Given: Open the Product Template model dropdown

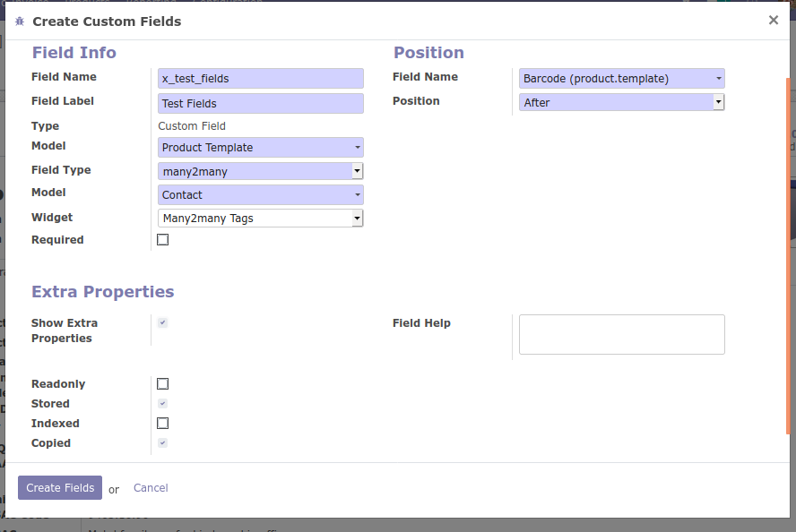Looking at the screenshot, I should tap(261, 148).
